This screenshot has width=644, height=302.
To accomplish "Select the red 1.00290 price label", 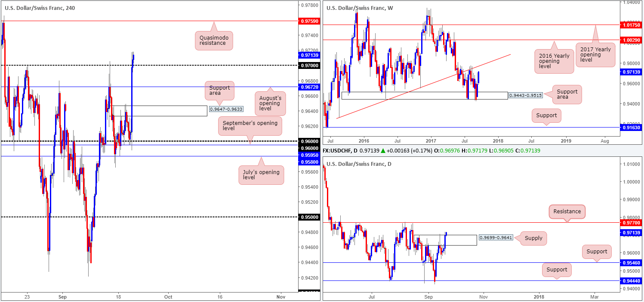I will pyautogui.click(x=631, y=40).
